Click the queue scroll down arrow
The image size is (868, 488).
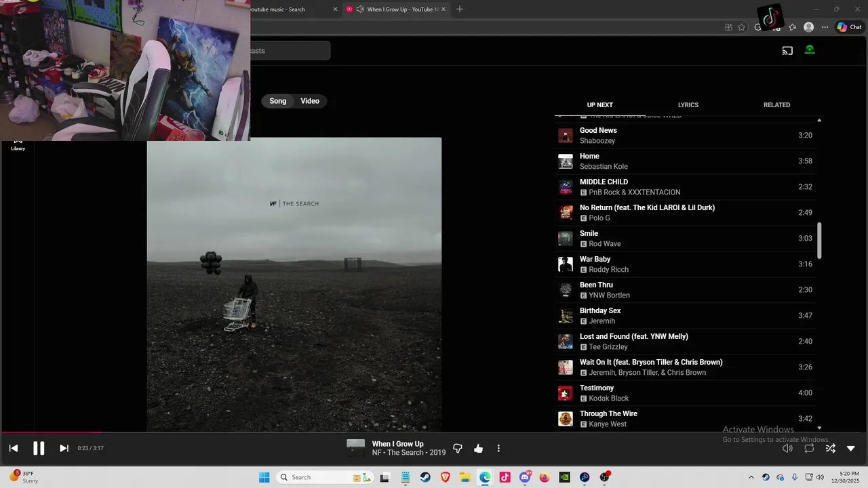tap(819, 428)
